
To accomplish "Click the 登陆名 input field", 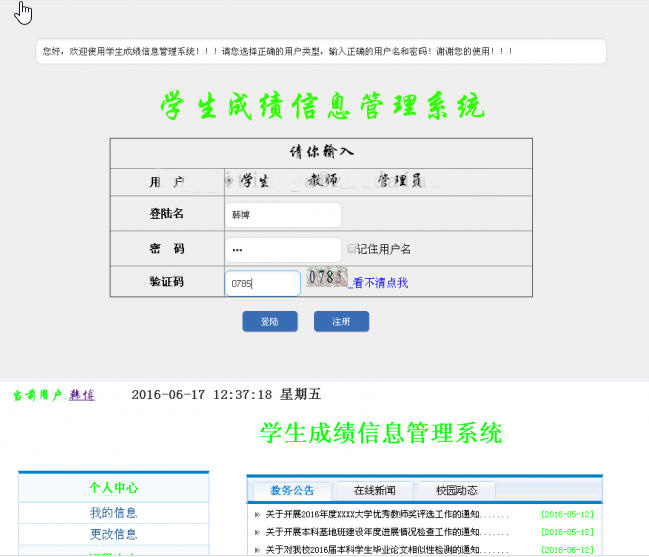I will click(284, 214).
